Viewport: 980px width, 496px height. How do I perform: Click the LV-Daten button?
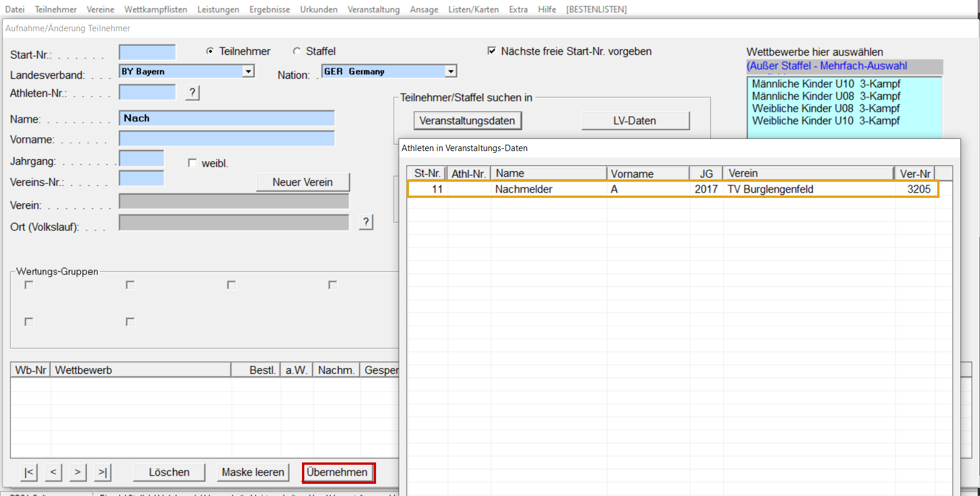[x=635, y=121]
